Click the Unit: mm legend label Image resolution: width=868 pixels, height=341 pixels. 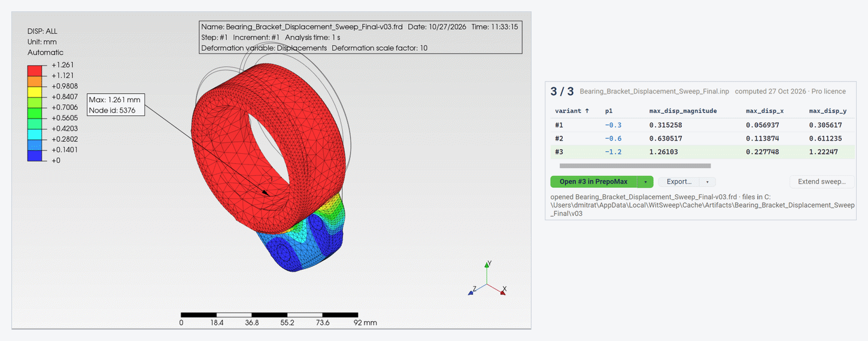42,42
